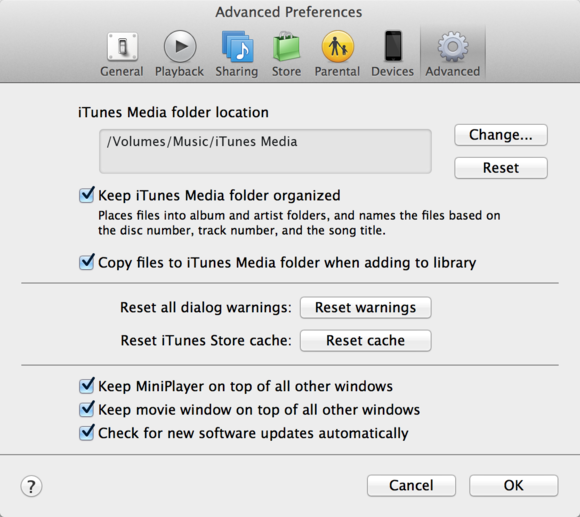The width and height of the screenshot is (580, 517).
Task: Uncheck Keep iTunes Media folder organized
Action: click(x=87, y=195)
